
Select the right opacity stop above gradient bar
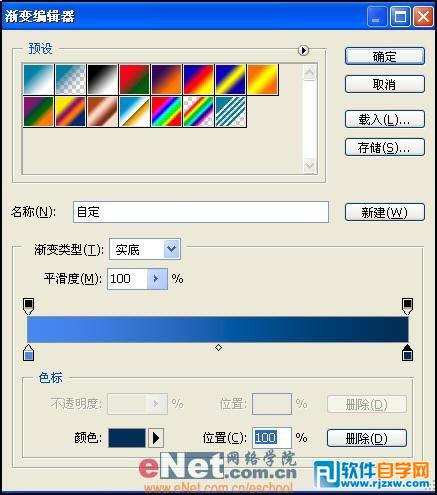[x=407, y=306]
